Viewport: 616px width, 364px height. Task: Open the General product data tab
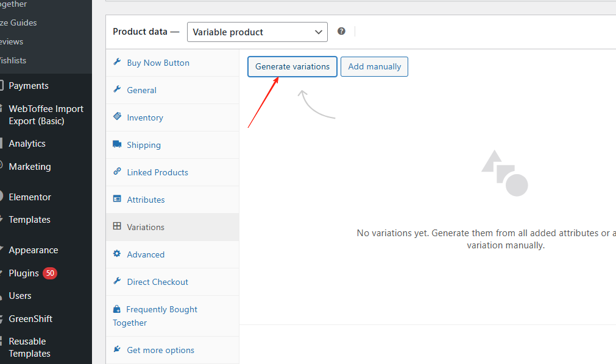141,90
